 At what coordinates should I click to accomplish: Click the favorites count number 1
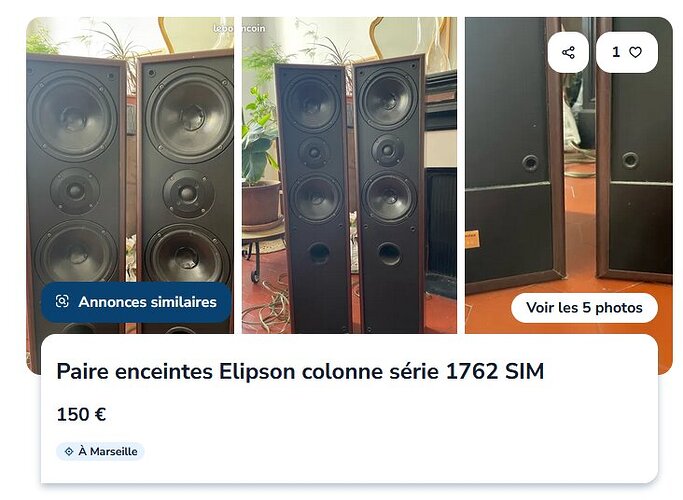click(616, 52)
